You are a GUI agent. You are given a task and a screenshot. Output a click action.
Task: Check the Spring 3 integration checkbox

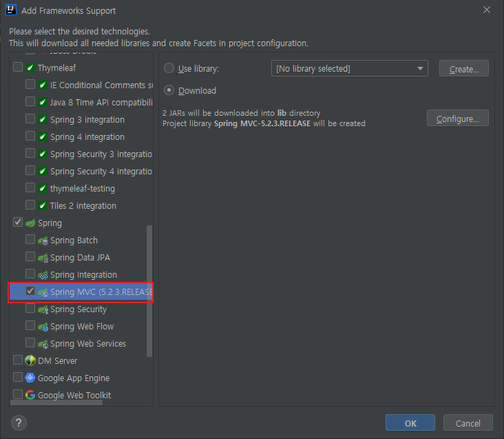pos(30,119)
